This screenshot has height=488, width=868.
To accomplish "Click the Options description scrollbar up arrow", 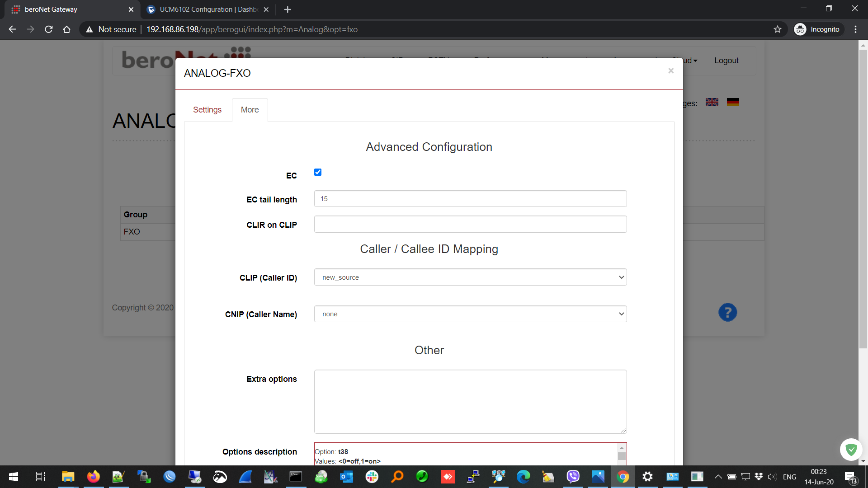I will pos(622,448).
